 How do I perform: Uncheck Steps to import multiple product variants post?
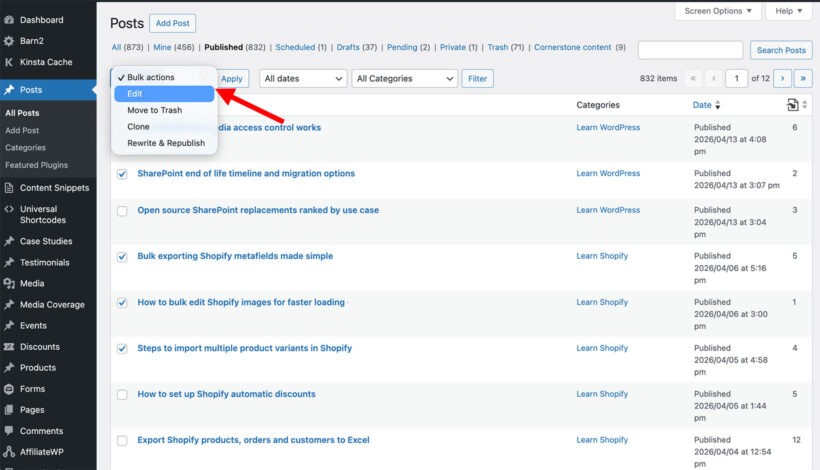point(122,349)
